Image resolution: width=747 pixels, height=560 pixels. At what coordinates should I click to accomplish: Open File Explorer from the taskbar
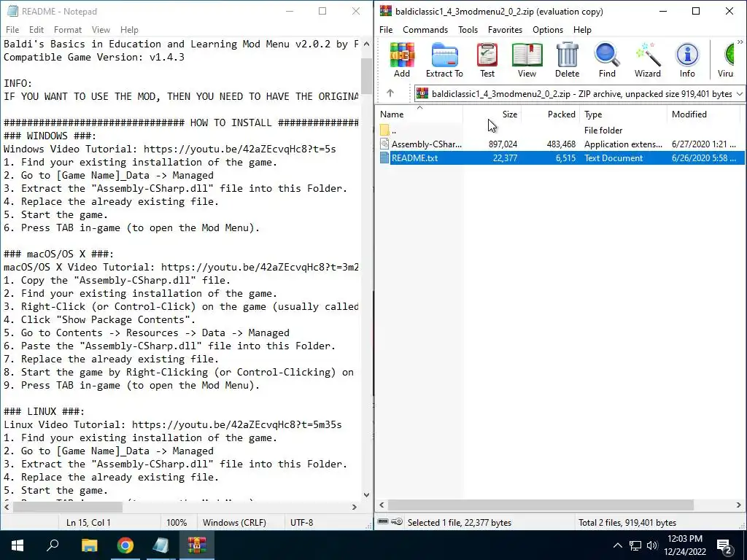(89, 545)
